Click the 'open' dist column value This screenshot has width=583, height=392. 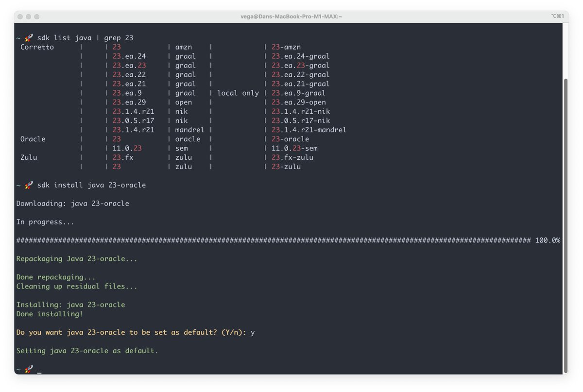click(184, 102)
